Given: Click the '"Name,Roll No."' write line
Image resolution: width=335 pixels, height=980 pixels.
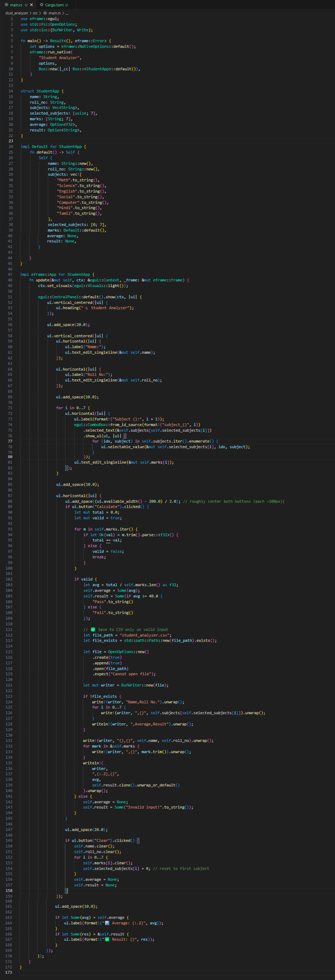Looking at the screenshot, I should (x=138, y=702).
